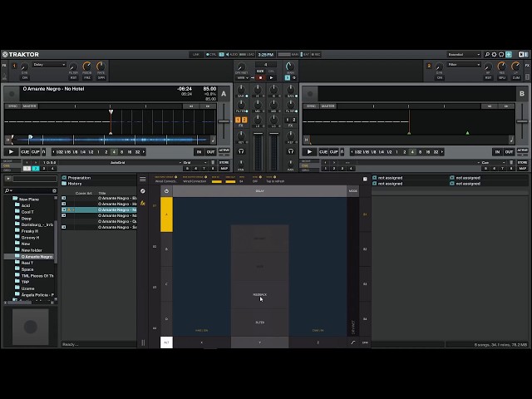Toggle loop ACTIVE on Deck A
532x399 pixels.
point(224,150)
